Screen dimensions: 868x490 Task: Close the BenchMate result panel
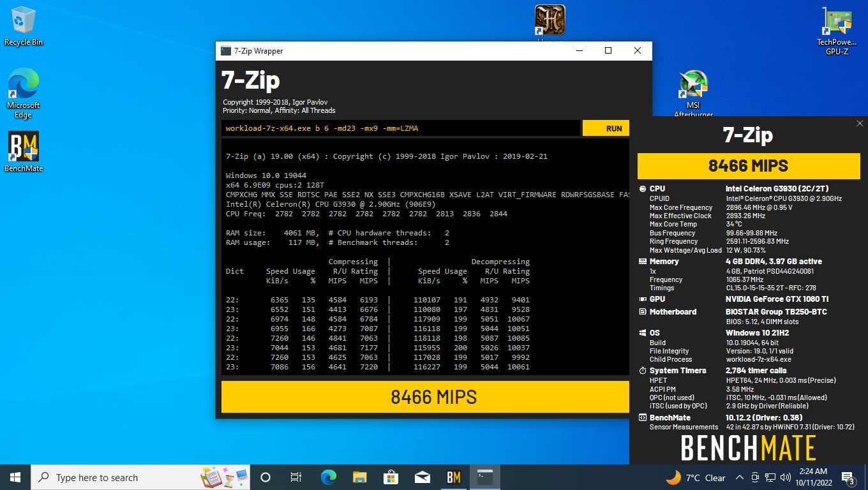pos(860,124)
